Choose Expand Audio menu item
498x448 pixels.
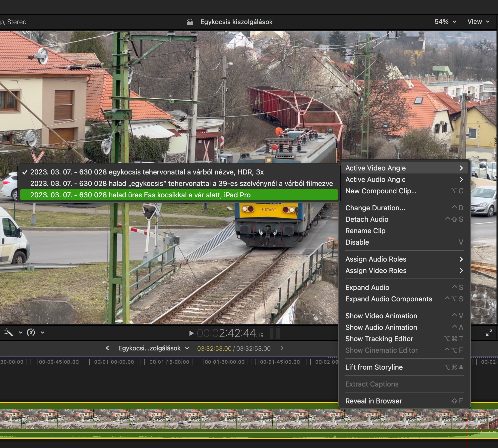[x=404, y=287]
